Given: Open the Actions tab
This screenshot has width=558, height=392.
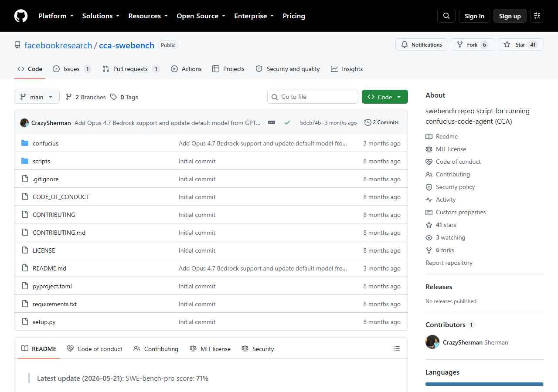Looking at the screenshot, I should click(x=186, y=69).
